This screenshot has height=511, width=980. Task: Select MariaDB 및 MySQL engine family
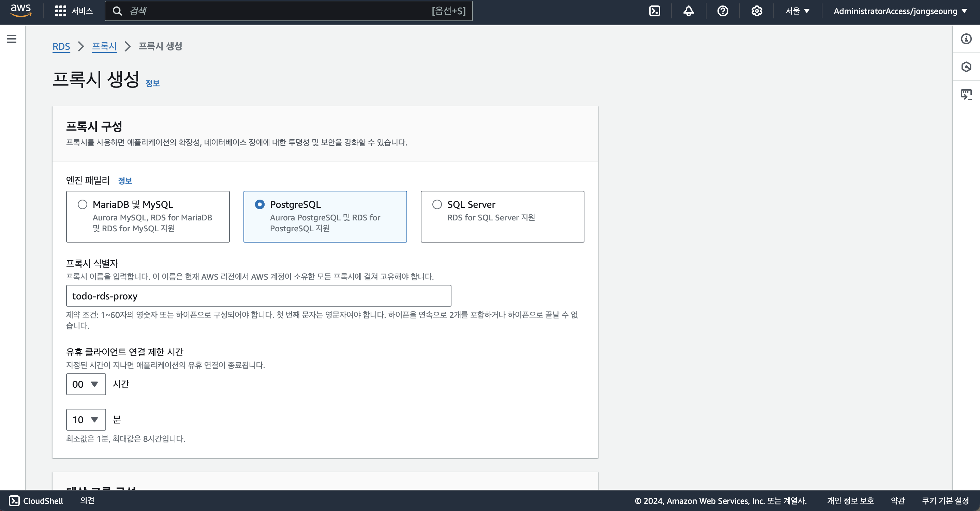[83, 204]
